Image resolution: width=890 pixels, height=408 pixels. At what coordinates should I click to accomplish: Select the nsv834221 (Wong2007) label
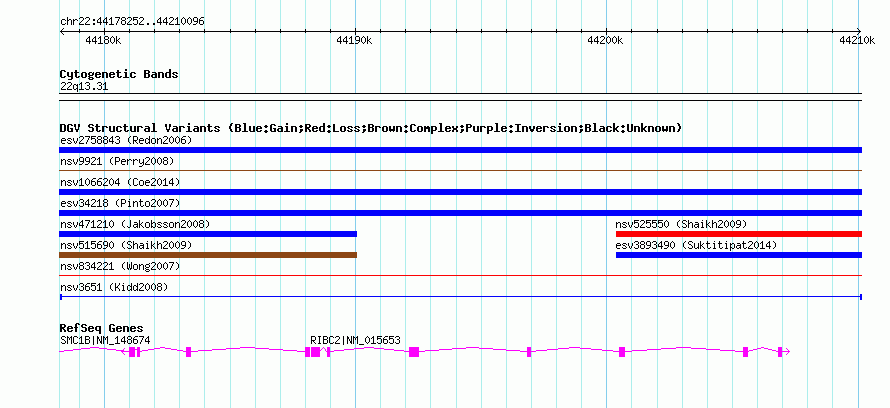[x=120, y=266]
